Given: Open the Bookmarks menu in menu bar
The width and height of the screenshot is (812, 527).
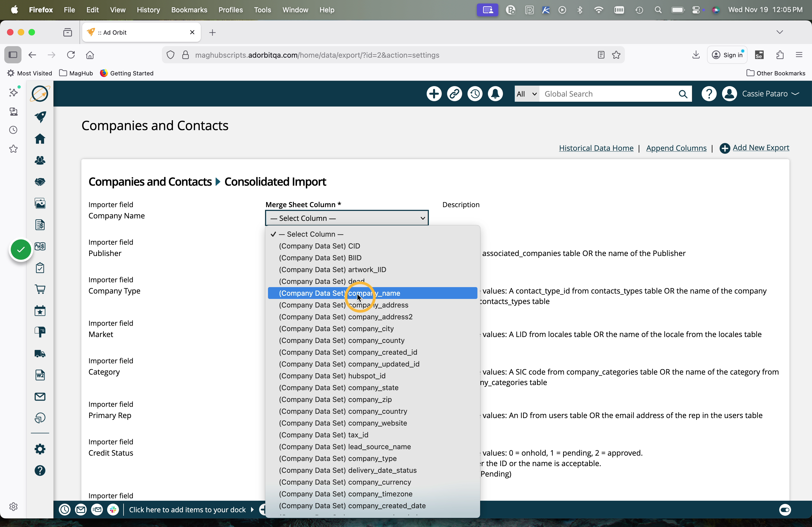Looking at the screenshot, I should [189, 10].
